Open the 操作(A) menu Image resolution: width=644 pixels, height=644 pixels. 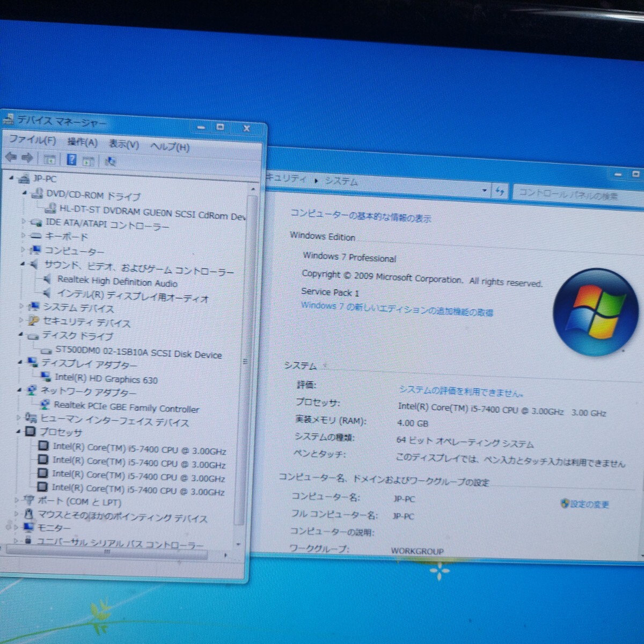click(82, 142)
